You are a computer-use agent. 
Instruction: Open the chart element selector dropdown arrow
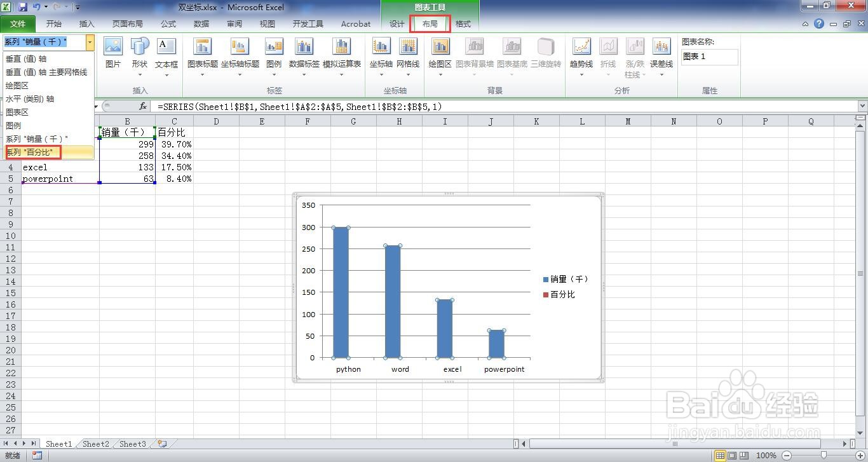(x=90, y=43)
